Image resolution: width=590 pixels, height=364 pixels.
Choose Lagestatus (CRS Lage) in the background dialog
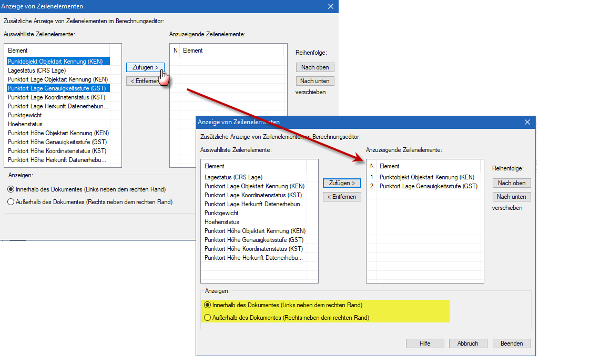(x=37, y=70)
